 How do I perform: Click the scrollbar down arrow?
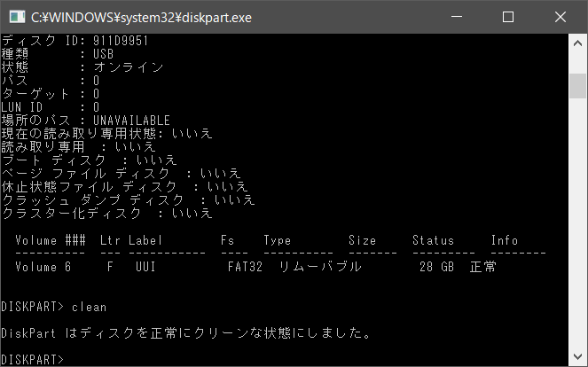click(577, 356)
